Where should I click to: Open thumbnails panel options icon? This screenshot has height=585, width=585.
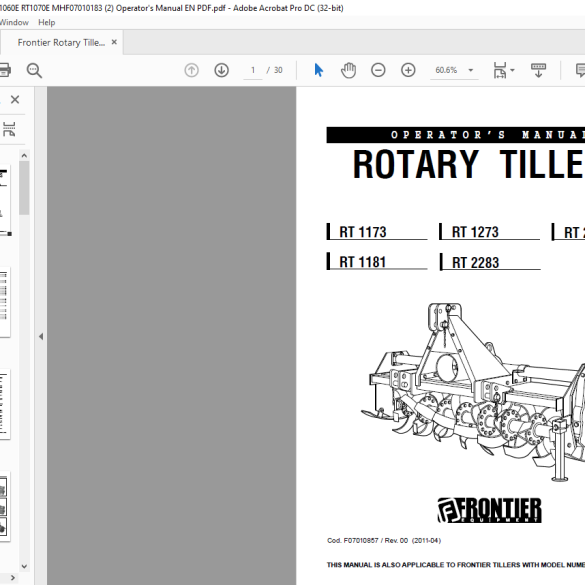(x=9, y=129)
